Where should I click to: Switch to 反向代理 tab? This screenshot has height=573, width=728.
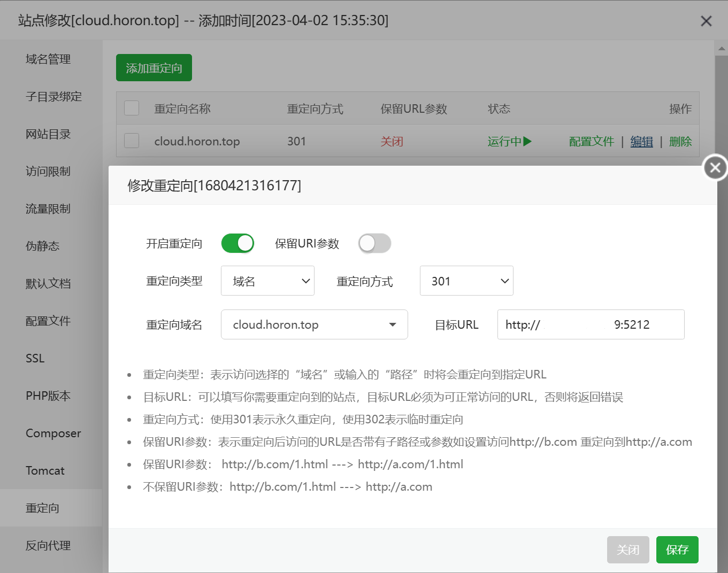(x=48, y=546)
